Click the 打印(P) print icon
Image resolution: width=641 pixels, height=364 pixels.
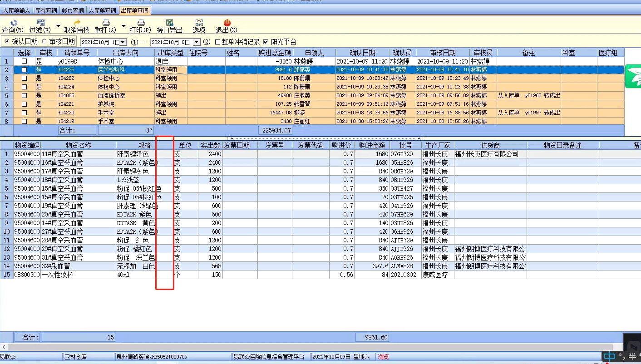click(x=141, y=23)
